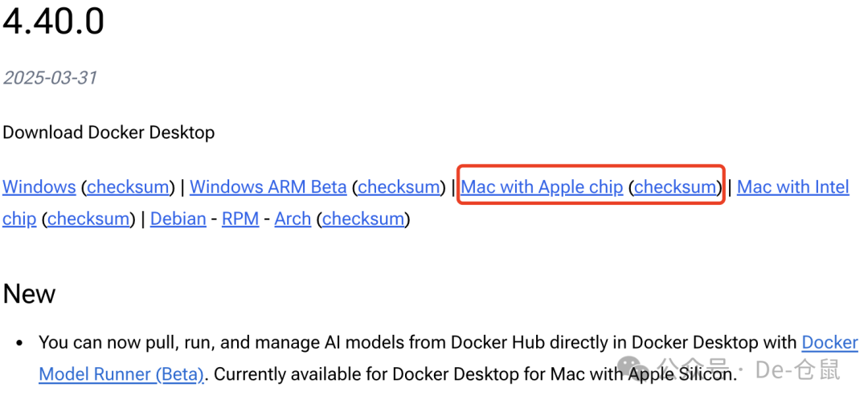
Task: Click the Download Docker Desktop text
Action: [108, 133]
